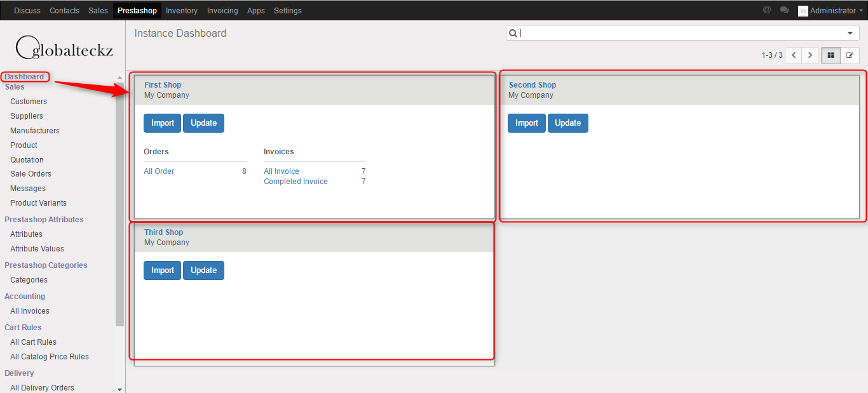Click into the dashboard search field
Viewport: 868px width, 393px height.
[x=680, y=33]
